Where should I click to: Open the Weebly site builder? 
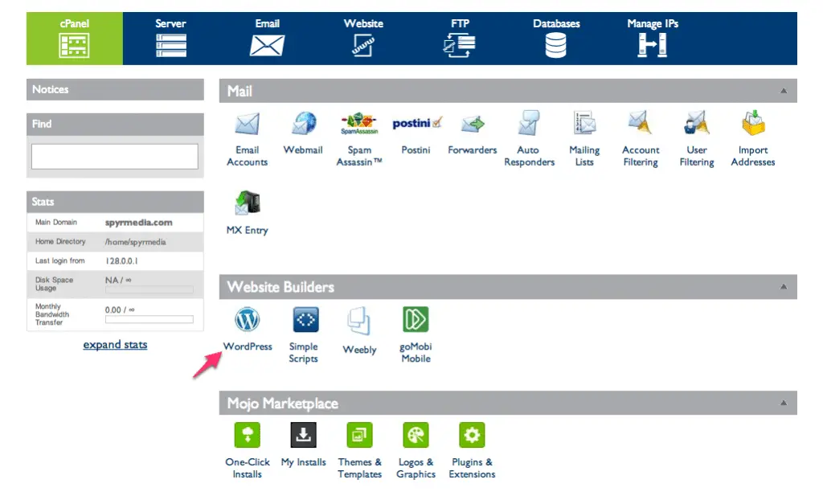pos(359,321)
